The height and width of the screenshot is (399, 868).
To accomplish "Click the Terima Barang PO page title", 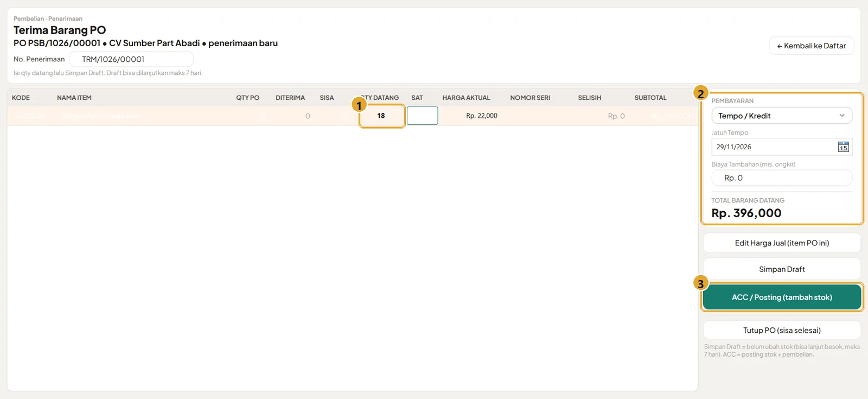I will 60,30.
